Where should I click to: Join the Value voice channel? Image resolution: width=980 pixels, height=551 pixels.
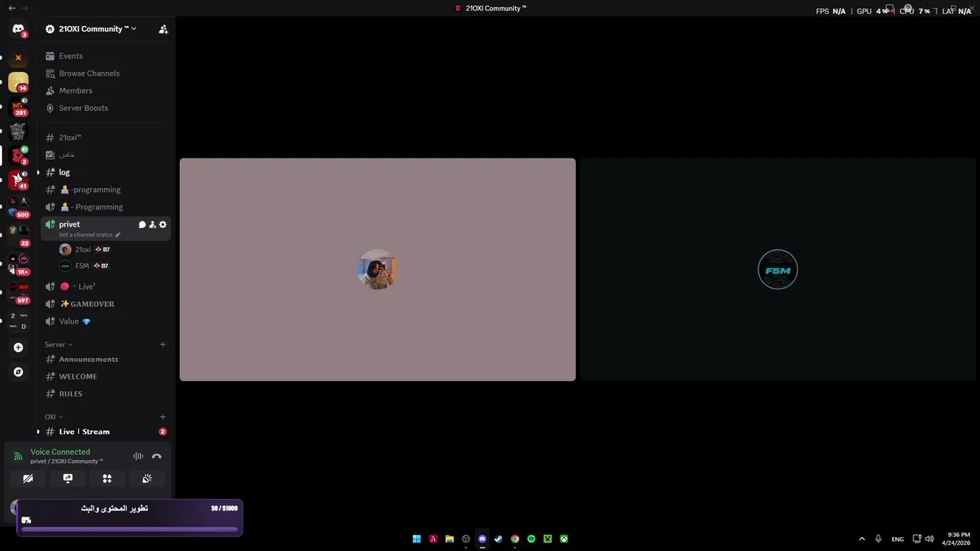pyautogui.click(x=106, y=321)
